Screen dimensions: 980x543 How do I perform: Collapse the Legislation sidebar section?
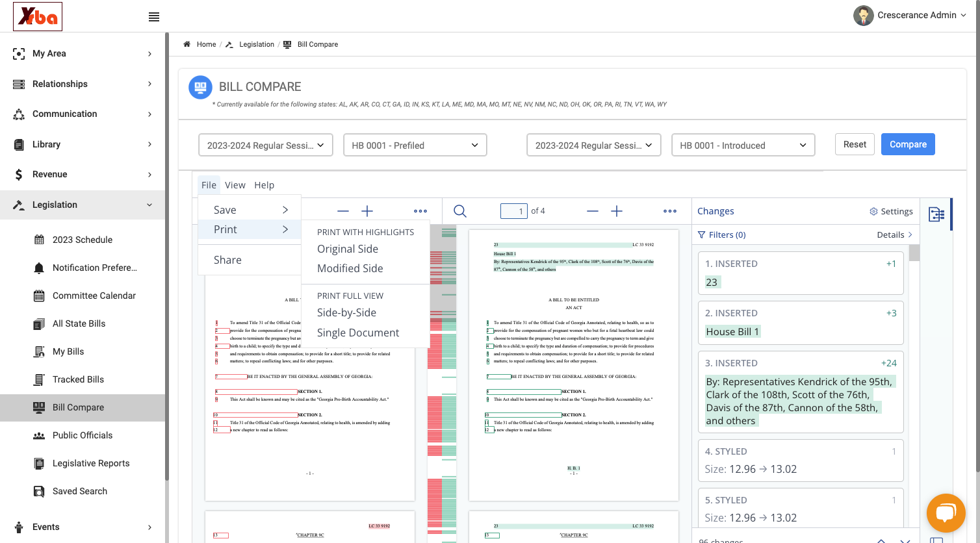coord(83,205)
